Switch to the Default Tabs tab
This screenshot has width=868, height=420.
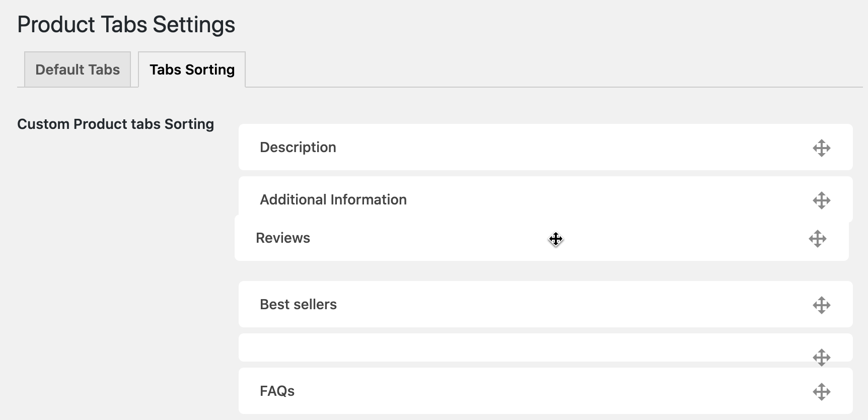click(x=78, y=69)
